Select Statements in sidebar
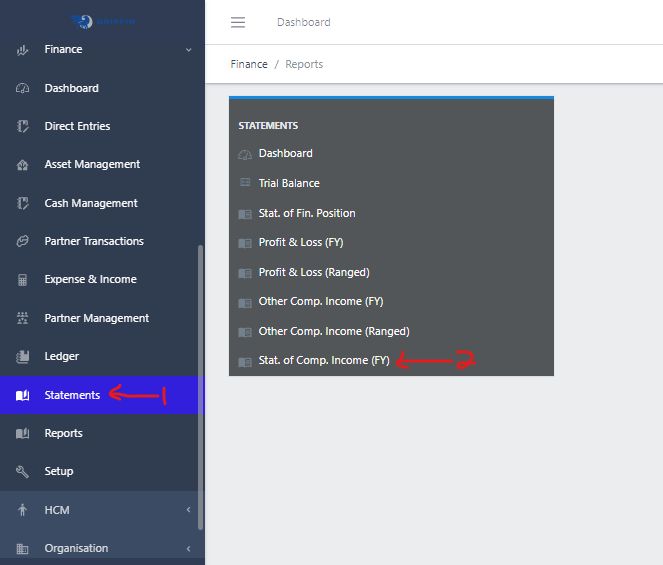 72,395
